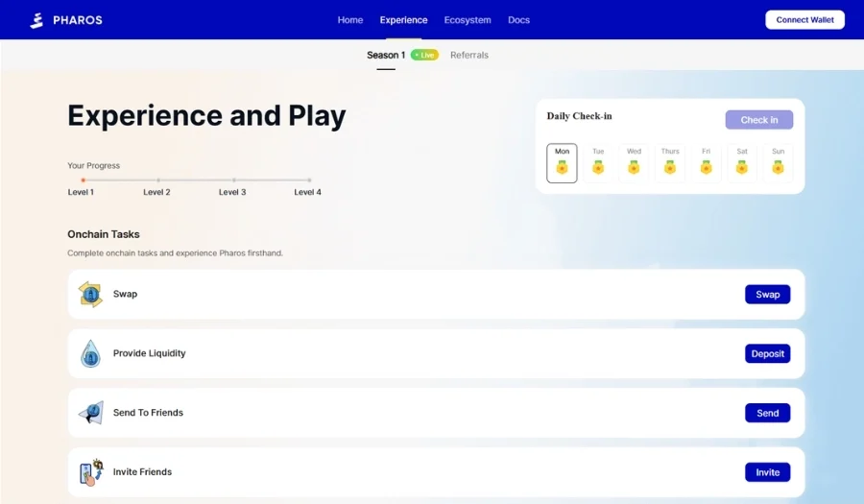Select Monday's check-in medal
Image resolution: width=864 pixels, height=504 pixels.
pos(562,167)
